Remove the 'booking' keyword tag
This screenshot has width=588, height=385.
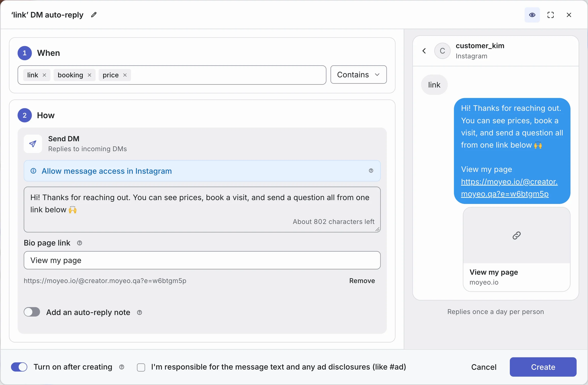click(89, 75)
